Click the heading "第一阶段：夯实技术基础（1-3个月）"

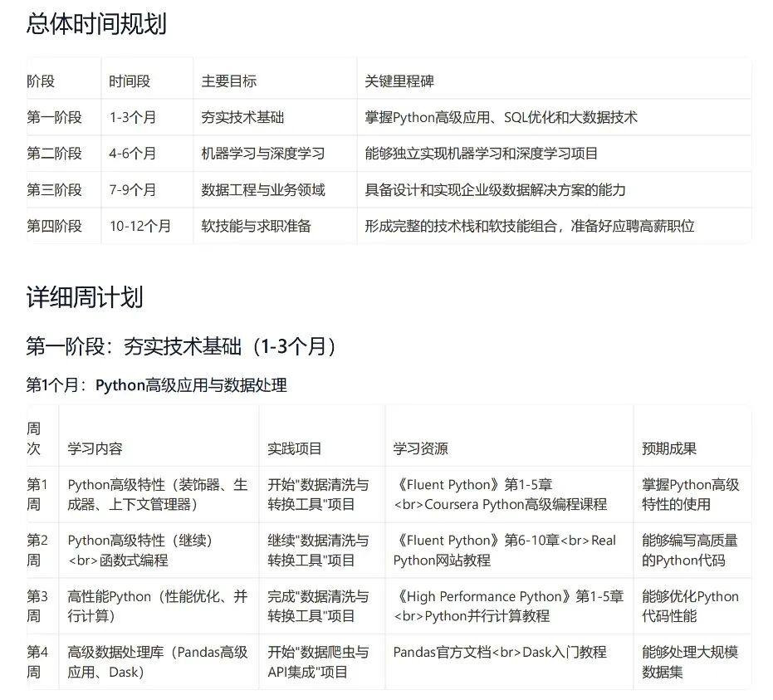[x=181, y=346]
